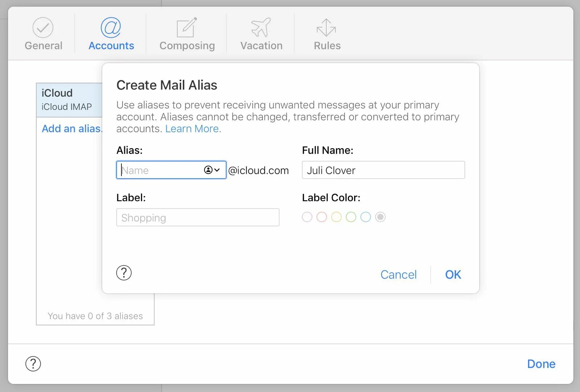Select the purple label color
The width and height of the screenshot is (580, 392).
coord(307,217)
